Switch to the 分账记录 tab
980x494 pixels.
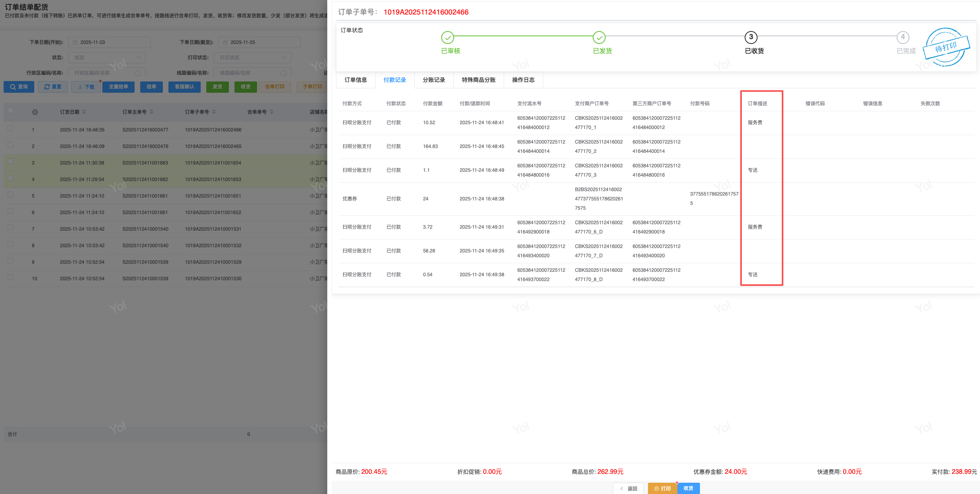point(434,80)
